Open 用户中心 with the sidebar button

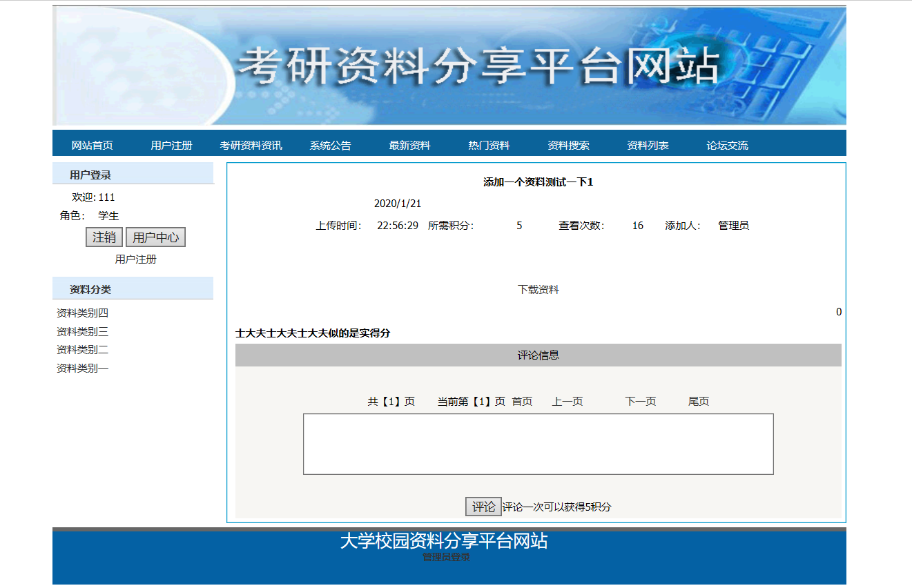tap(155, 237)
